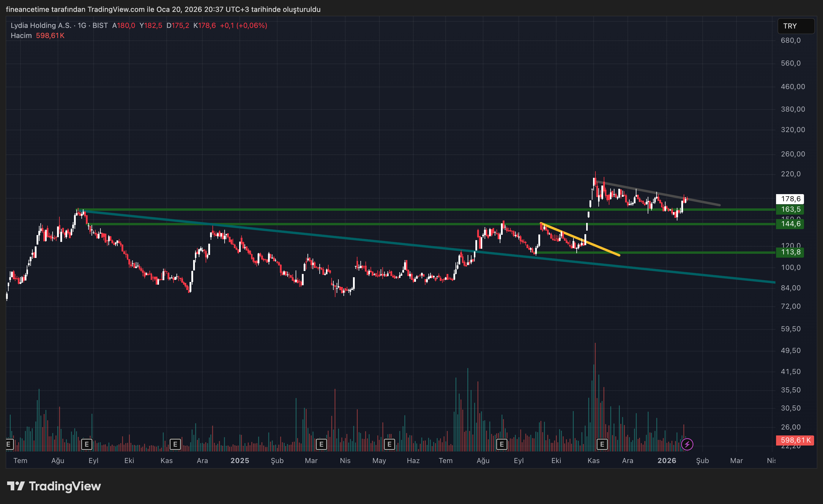The width and height of the screenshot is (823, 504).
Task: Click the green 113,8 price level label
Action: pos(790,252)
